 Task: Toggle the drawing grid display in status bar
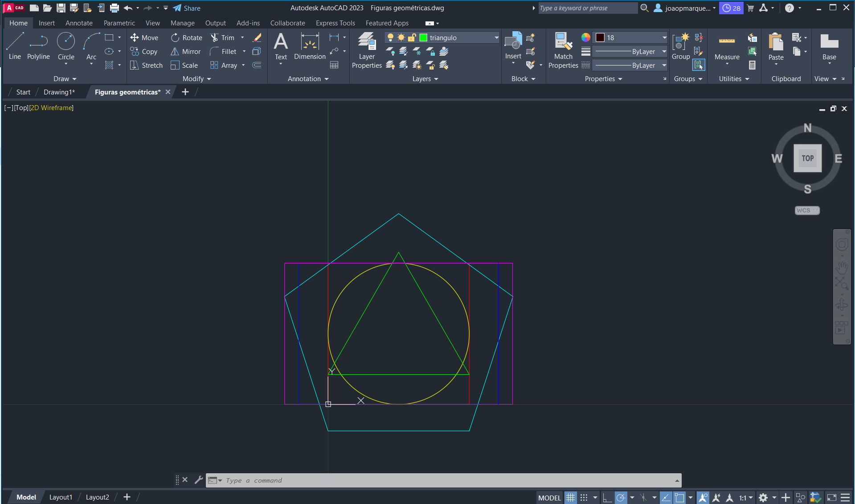(x=570, y=497)
